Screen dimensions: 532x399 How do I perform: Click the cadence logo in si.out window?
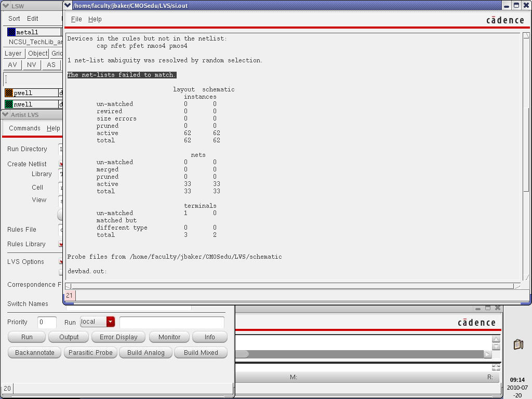pyautogui.click(x=505, y=20)
